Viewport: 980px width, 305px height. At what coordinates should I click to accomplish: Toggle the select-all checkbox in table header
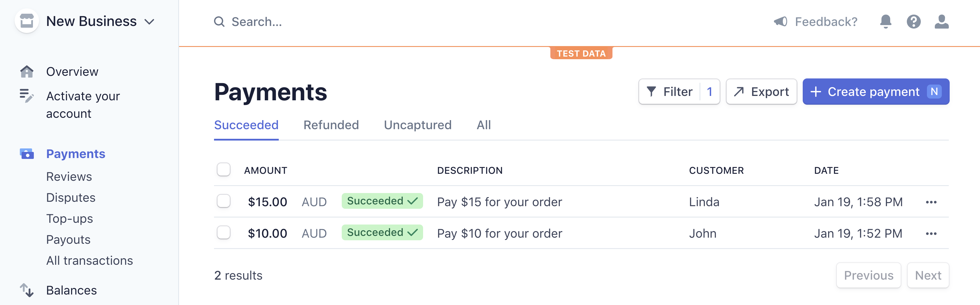click(x=223, y=170)
